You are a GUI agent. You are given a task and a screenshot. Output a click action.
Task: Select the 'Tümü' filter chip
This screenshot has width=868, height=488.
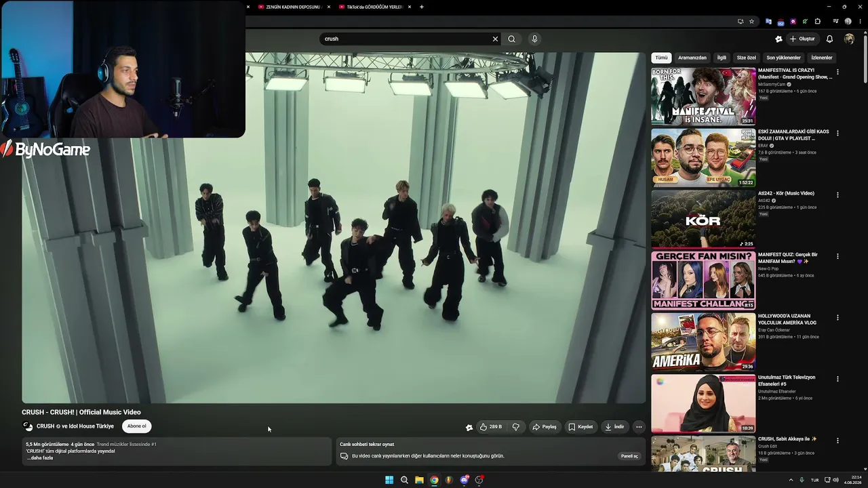click(661, 58)
